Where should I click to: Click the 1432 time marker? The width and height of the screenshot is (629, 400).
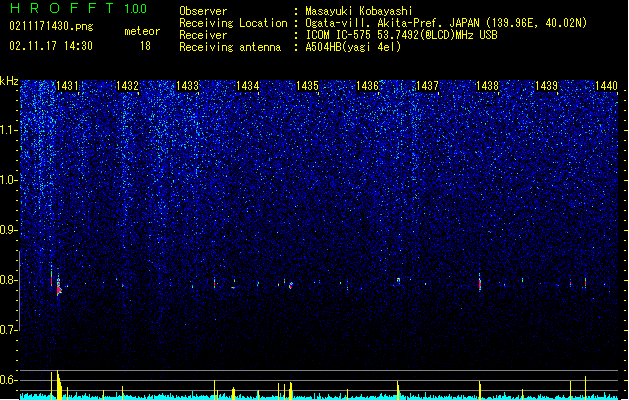pos(128,86)
